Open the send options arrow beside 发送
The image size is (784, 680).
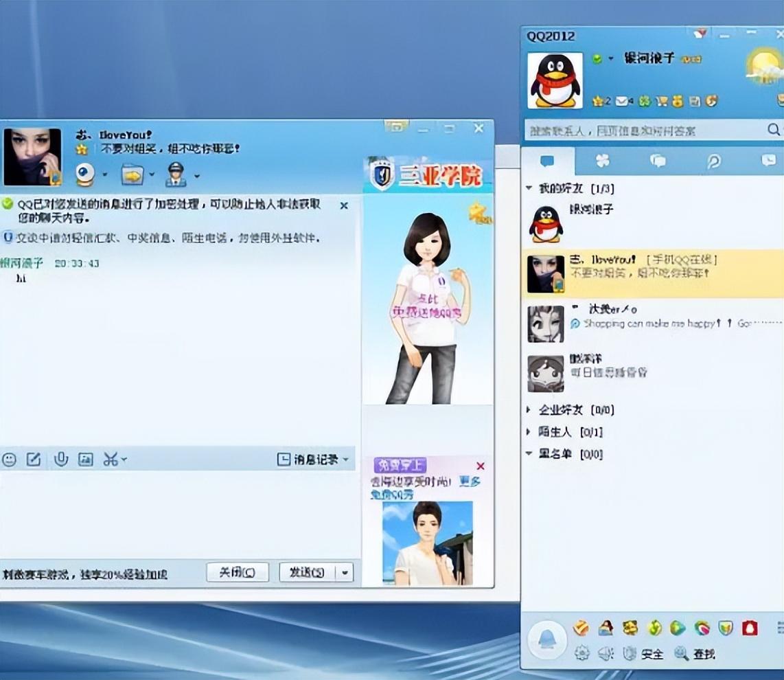click(345, 572)
